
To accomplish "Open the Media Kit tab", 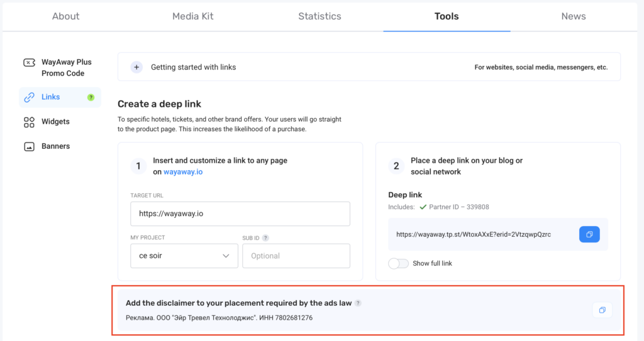I will pos(193,16).
